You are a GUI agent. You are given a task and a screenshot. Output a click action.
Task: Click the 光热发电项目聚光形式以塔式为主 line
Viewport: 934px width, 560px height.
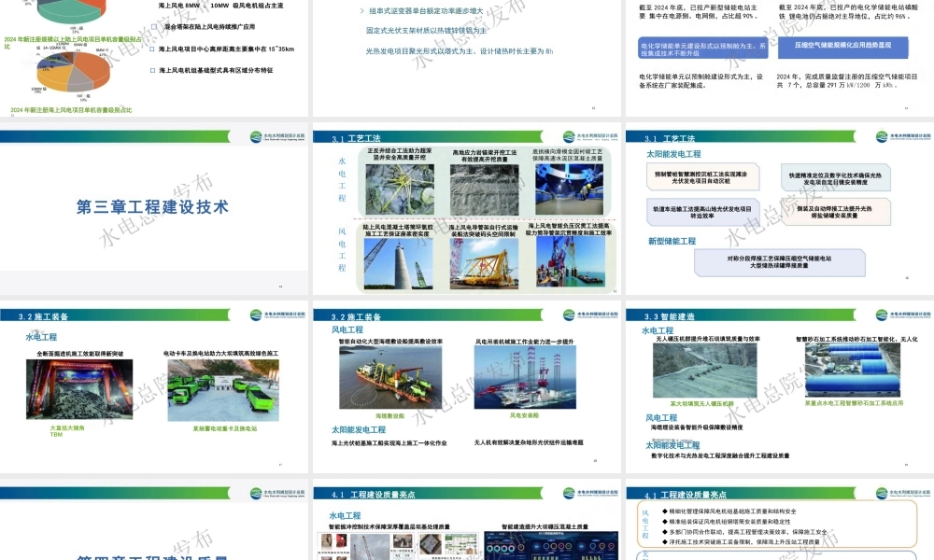pyautogui.click(x=460, y=51)
